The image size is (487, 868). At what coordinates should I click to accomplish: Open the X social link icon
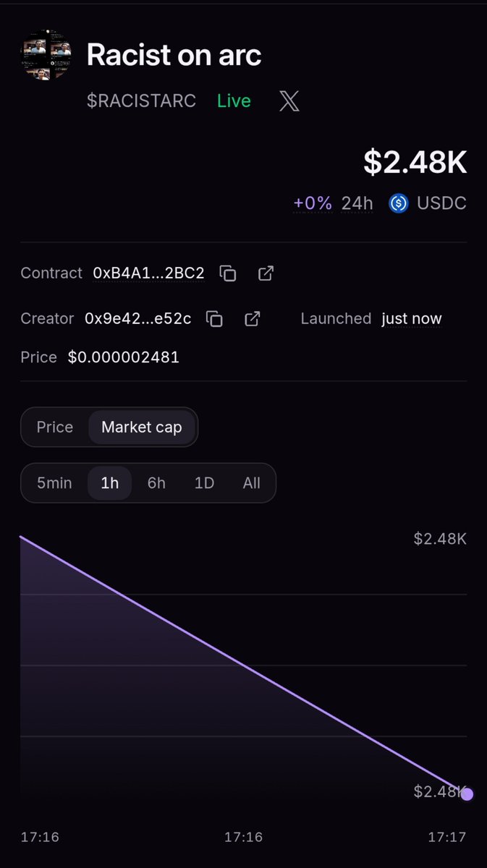pos(289,101)
